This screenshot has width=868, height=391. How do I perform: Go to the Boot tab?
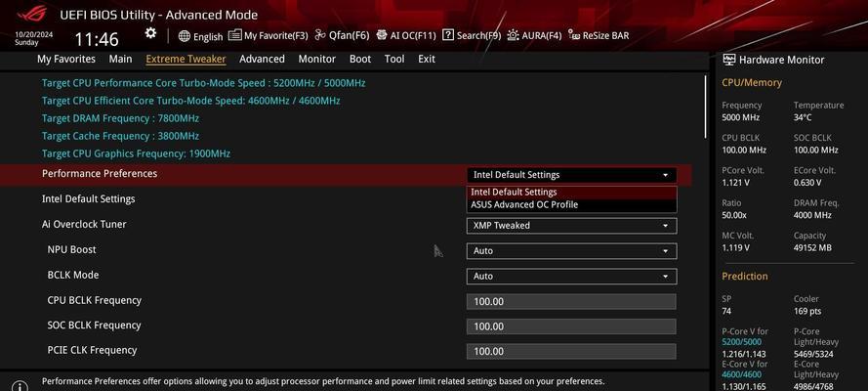click(360, 59)
